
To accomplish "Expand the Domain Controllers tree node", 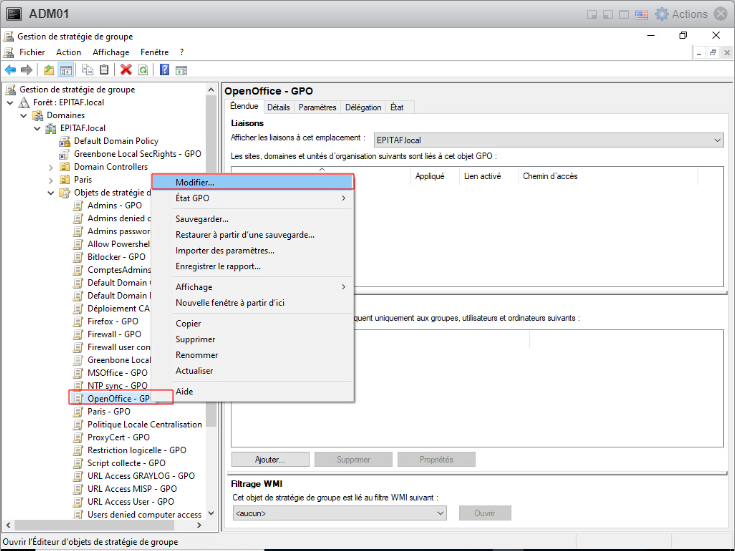I will (x=51, y=167).
